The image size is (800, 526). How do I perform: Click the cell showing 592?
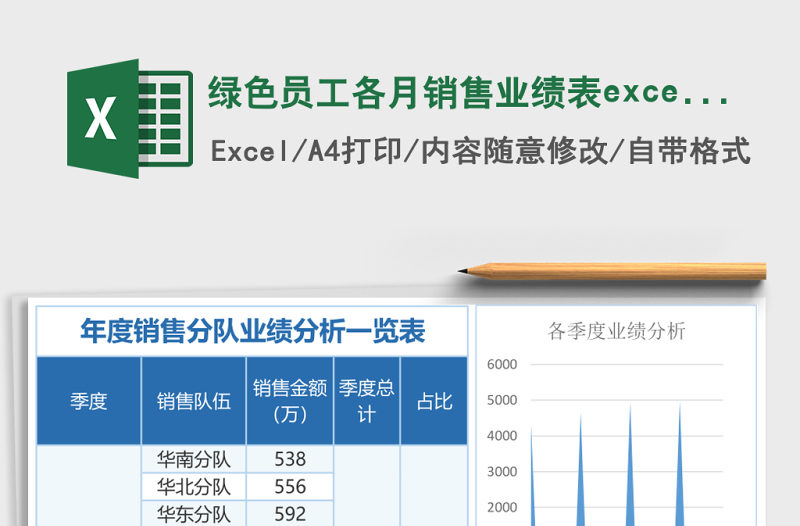coord(289,514)
